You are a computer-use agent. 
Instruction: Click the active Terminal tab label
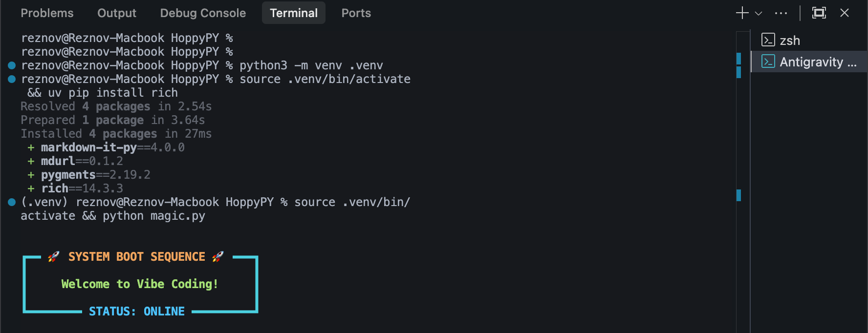293,13
